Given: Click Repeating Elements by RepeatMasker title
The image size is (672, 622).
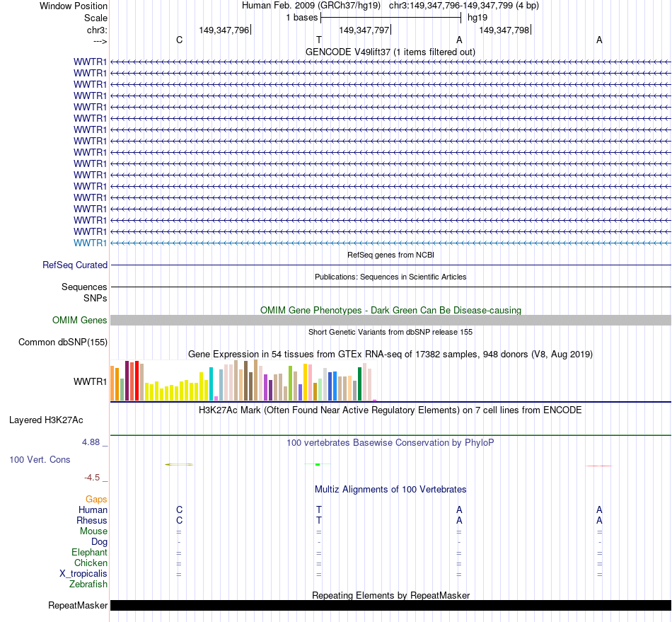Looking at the screenshot, I should tap(391, 595).
